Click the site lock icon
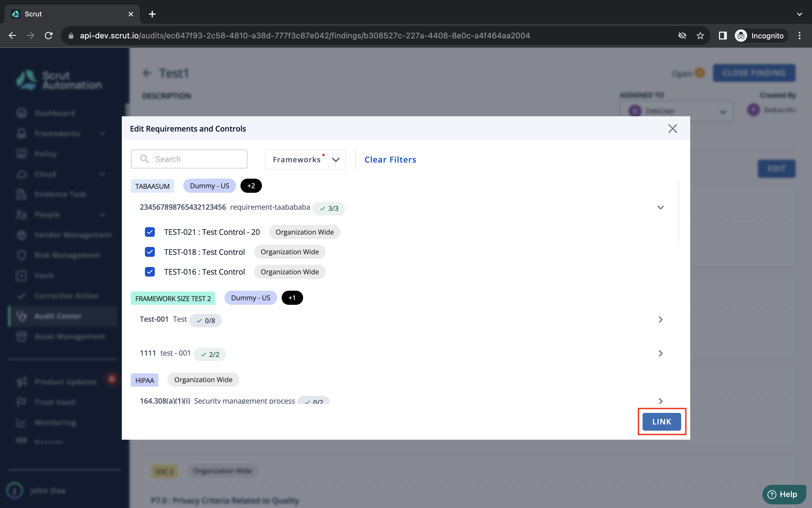The width and height of the screenshot is (812, 508). (71, 36)
